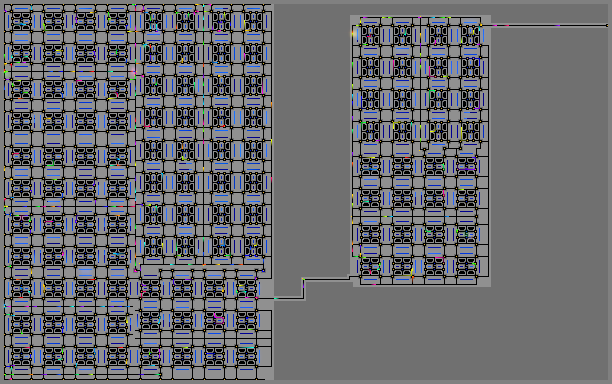Click the end terminal of the long right wire
Image resolution: width=612 pixels, height=384 pixels.
[x=607, y=25]
